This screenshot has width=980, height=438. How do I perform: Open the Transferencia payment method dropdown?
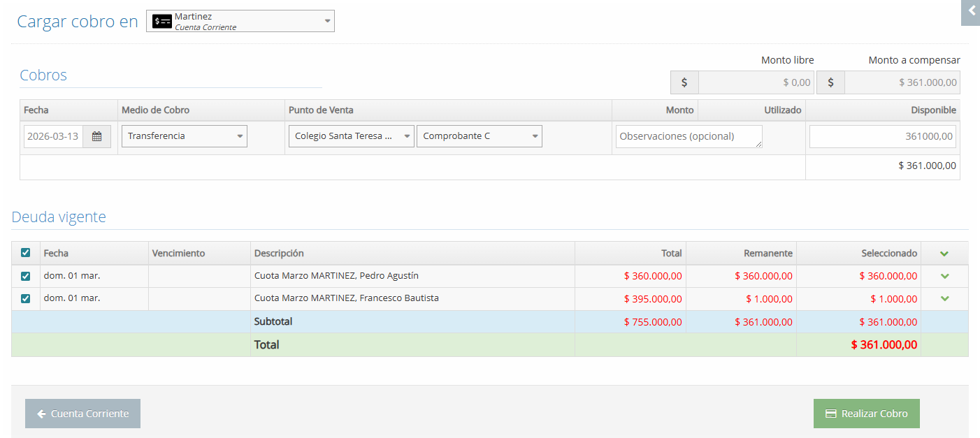click(x=185, y=136)
